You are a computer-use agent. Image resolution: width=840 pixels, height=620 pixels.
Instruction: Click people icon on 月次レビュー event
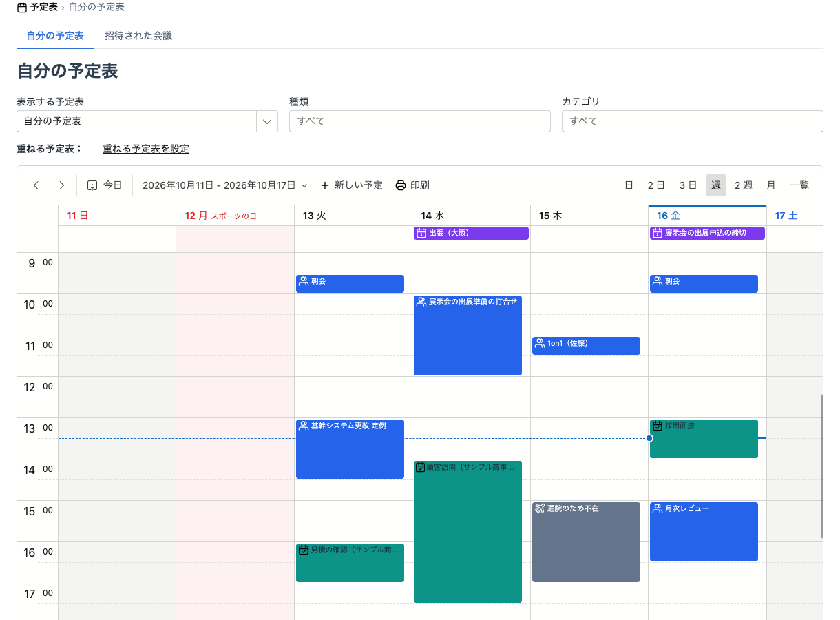pyautogui.click(x=657, y=508)
